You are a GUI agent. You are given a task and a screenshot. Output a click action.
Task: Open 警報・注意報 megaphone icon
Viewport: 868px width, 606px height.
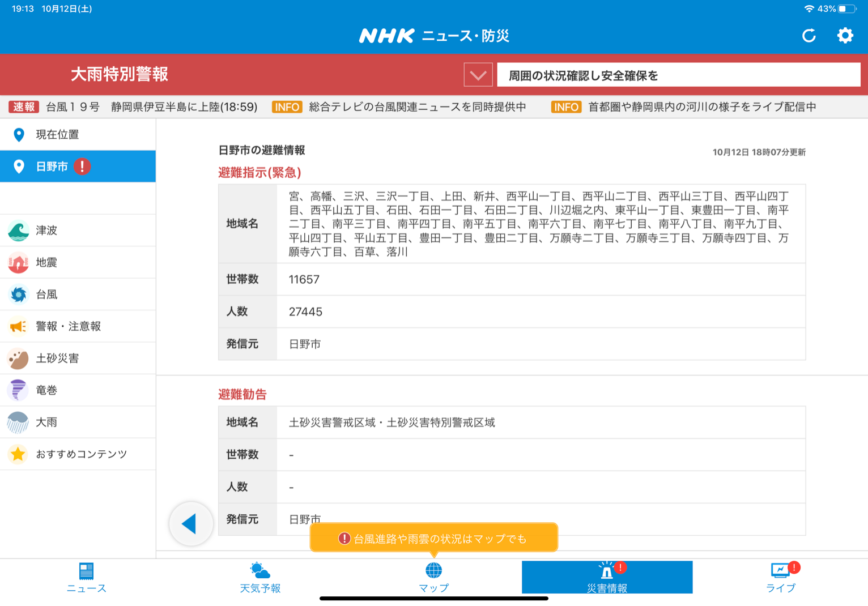pyautogui.click(x=18, y=326)
